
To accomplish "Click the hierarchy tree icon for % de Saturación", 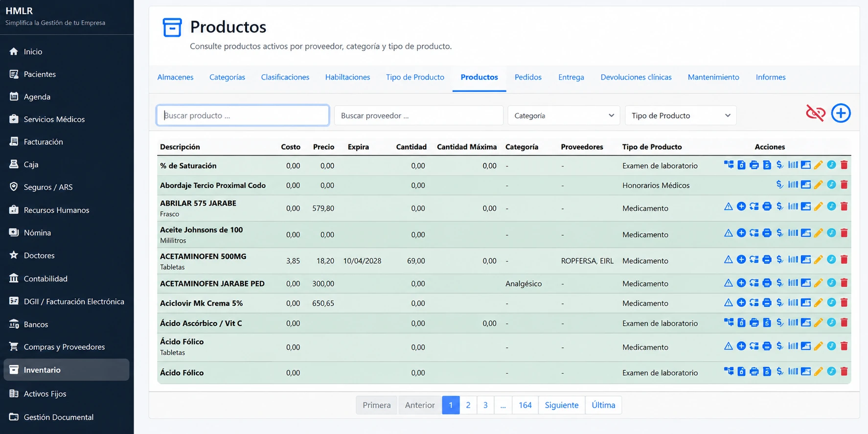I will coord(729,165).
